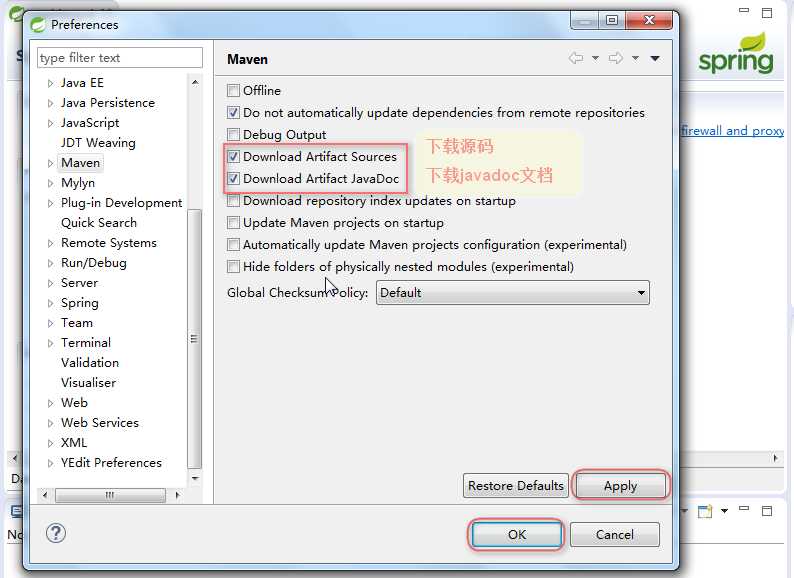The image size is (794, 578).
Task: Expand the Java Persistence tree node
Action: pos(50,103)
